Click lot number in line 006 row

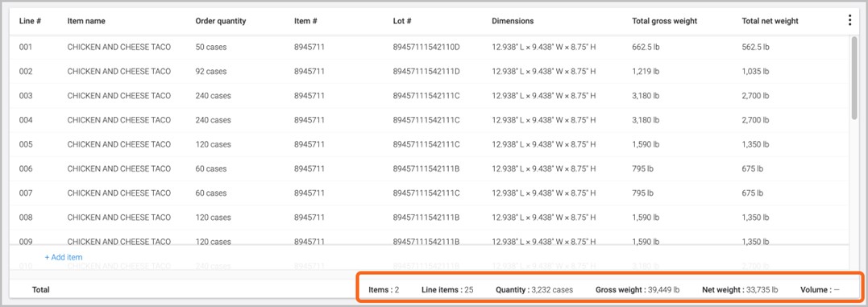pos(426,168)
